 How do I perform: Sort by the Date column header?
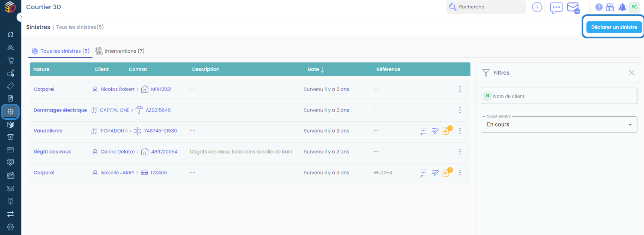click(316, 69)
